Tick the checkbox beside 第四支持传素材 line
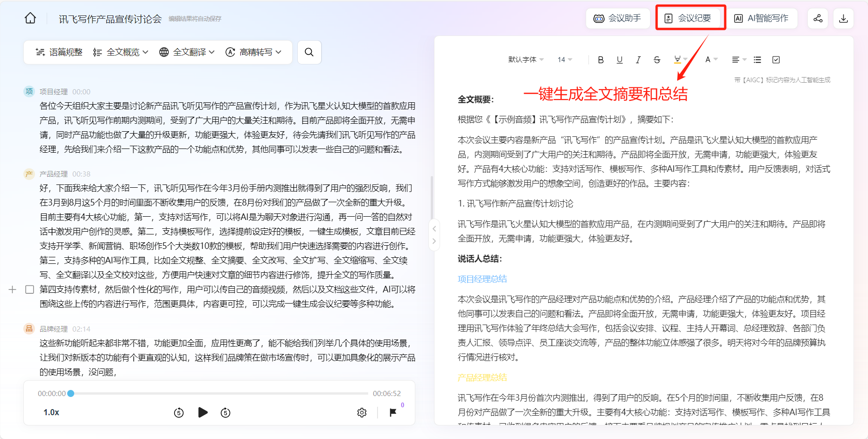868x439 pixels. pos(29,290)
